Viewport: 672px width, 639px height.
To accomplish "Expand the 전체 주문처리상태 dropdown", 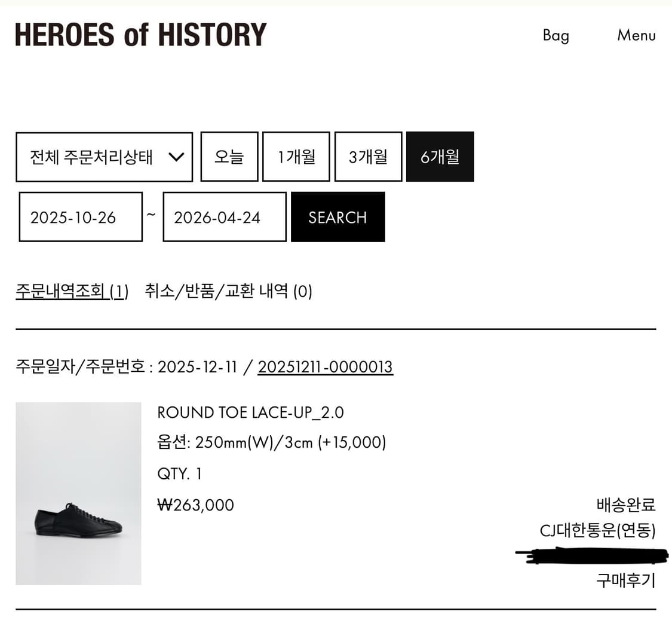I will coord(105,157).
